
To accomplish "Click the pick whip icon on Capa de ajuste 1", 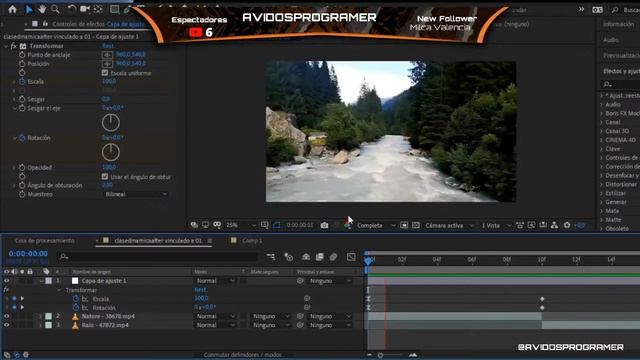I will click(x=300, y=281).
